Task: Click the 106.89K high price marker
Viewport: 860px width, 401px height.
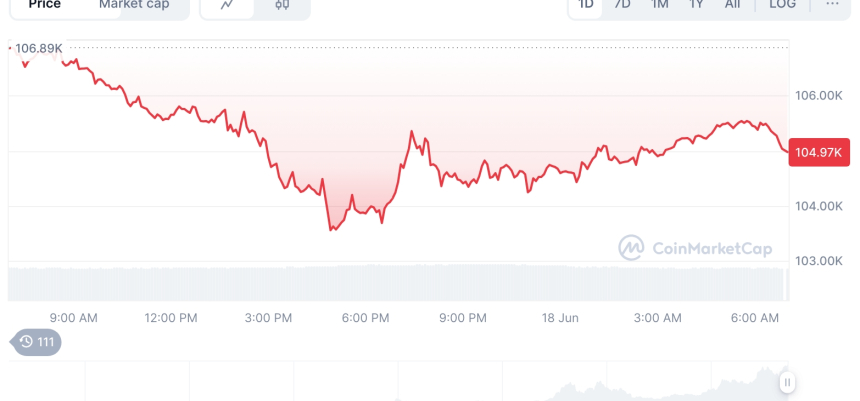Action: point(40,48)
